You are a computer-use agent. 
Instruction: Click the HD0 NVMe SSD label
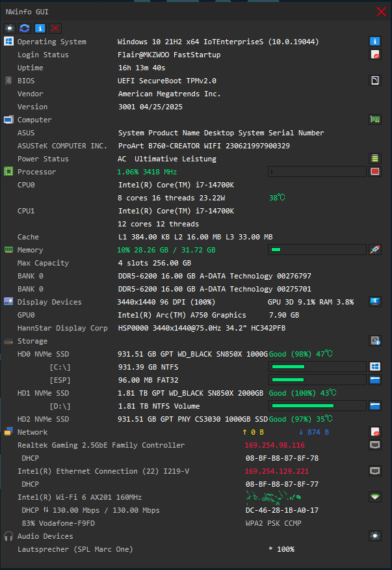tap(44, 354)
